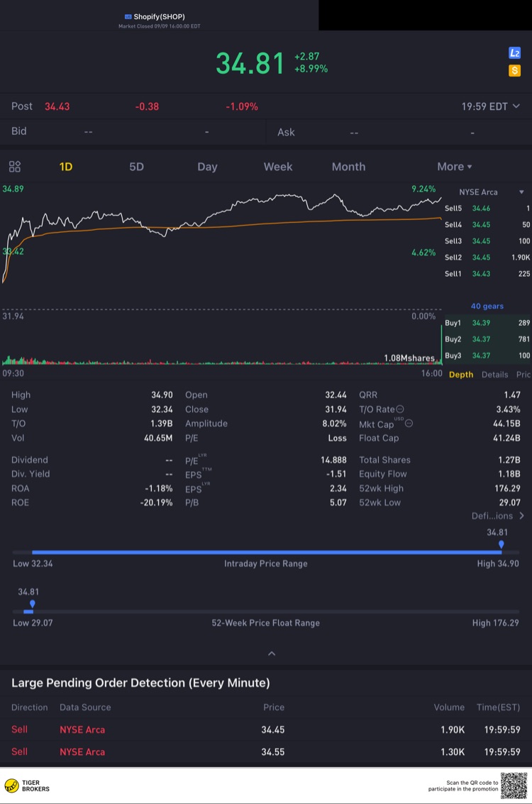Select the Buy2 order book row
This screenshot has width=532, height=804.
487,339
